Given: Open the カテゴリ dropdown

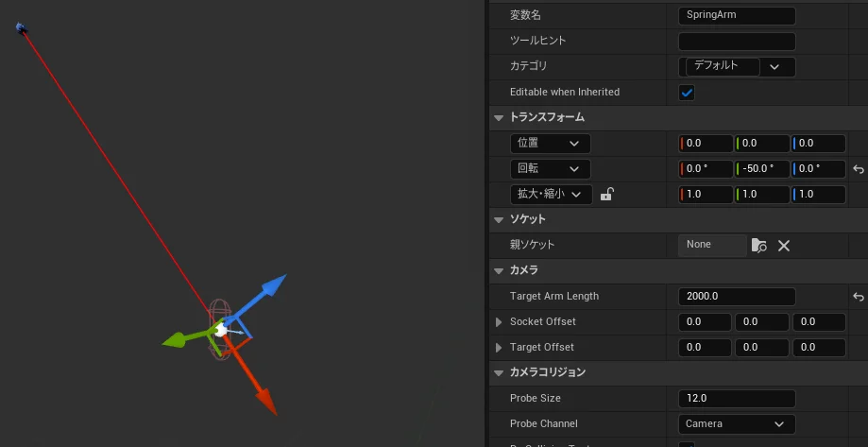Looking at the screenshot, I should point(737,67).
